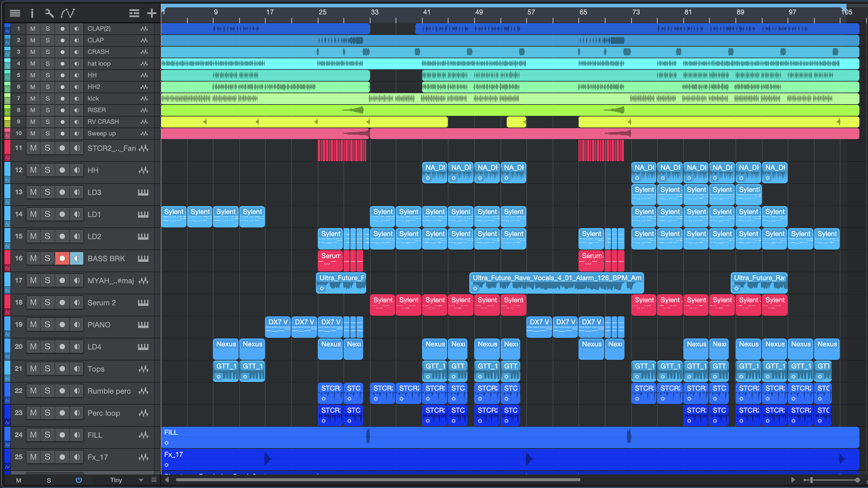Expand automation lane for track 11 STCR2

[7, 158]
